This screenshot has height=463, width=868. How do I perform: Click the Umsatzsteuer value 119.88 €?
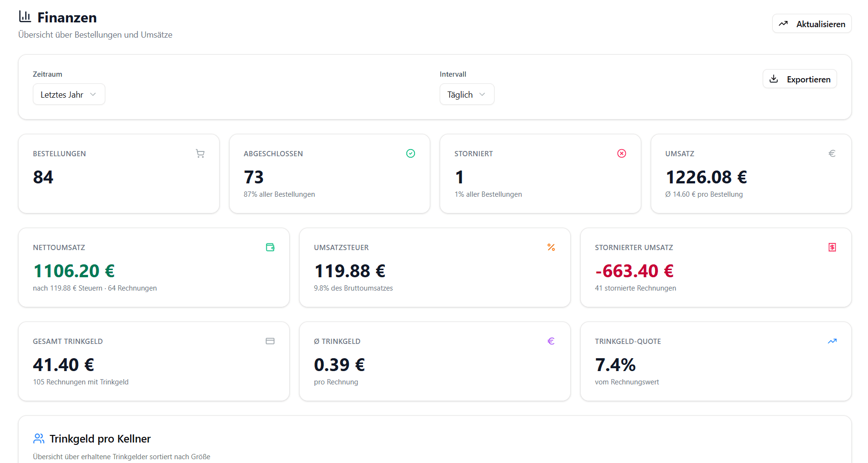tap(350, 271)
